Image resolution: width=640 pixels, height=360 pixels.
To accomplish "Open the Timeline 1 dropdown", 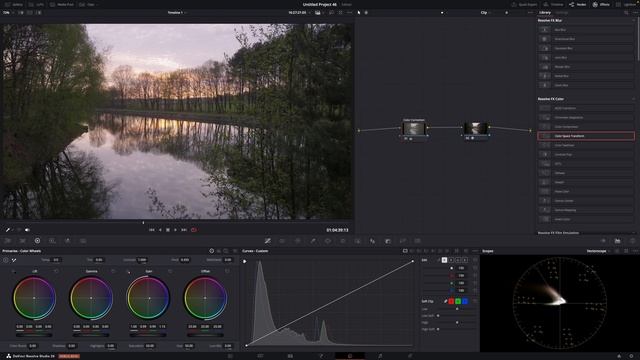I will pyautogui.click(x=177, y=13).
